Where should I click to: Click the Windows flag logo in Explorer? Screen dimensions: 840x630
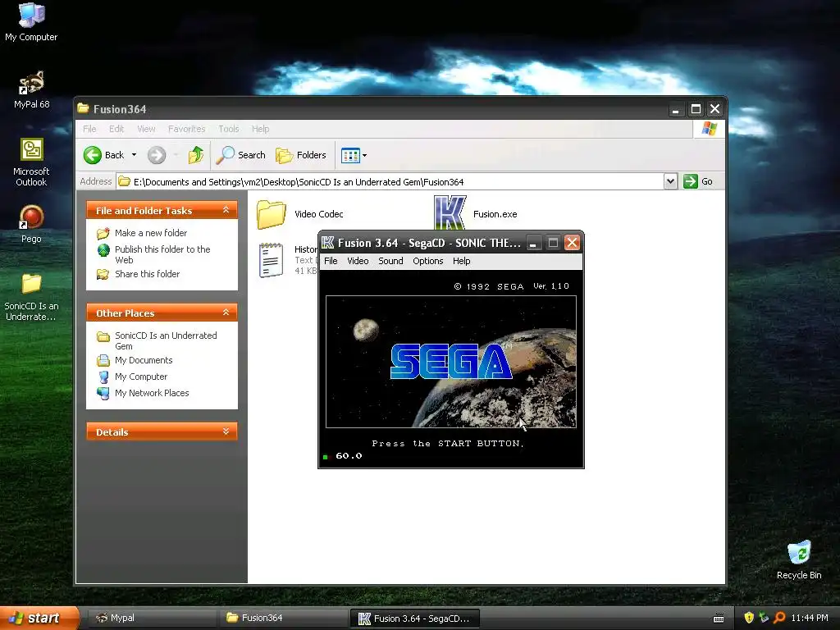[x=709, y=129]
